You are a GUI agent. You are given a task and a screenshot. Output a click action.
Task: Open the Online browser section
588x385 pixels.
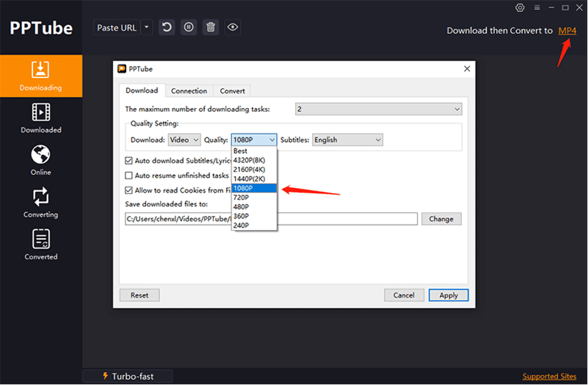(41, 161)
